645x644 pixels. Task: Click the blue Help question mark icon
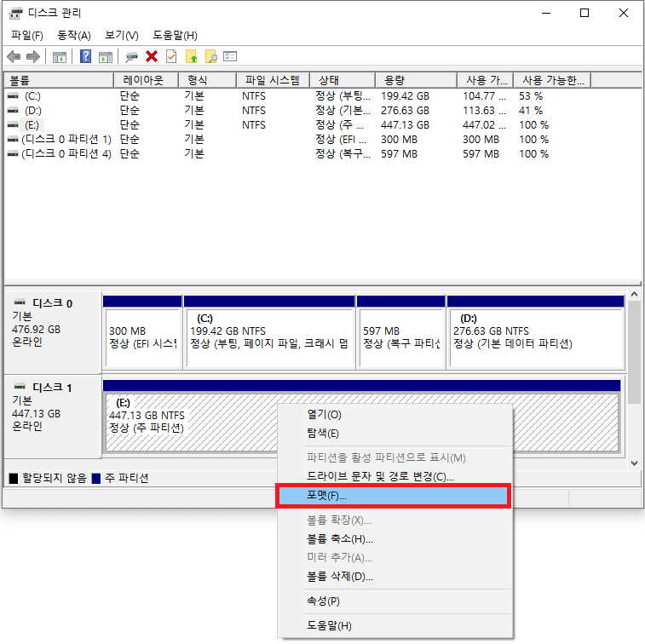point(85,56)
